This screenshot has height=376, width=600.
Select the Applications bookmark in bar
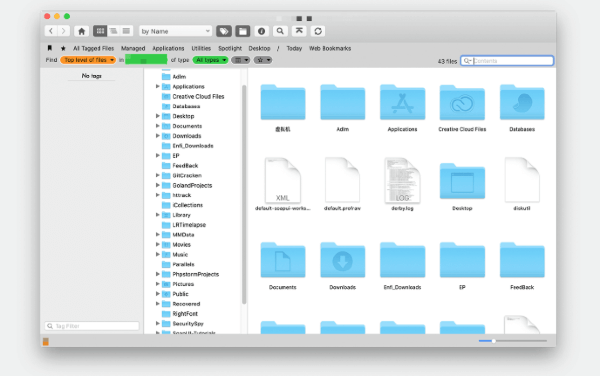click(x=168, y=48)
